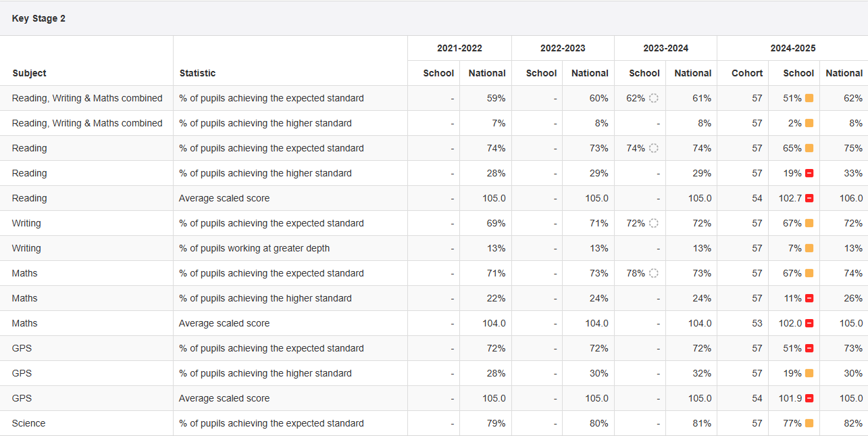Click red minus icon in GPS 51% cell

809,348
